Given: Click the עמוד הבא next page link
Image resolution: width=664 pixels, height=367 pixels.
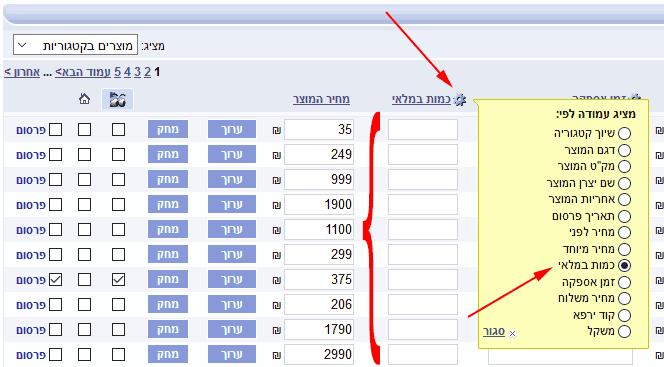Looking at the screenshot, I should pyautogui.click(x=83, y=72).
